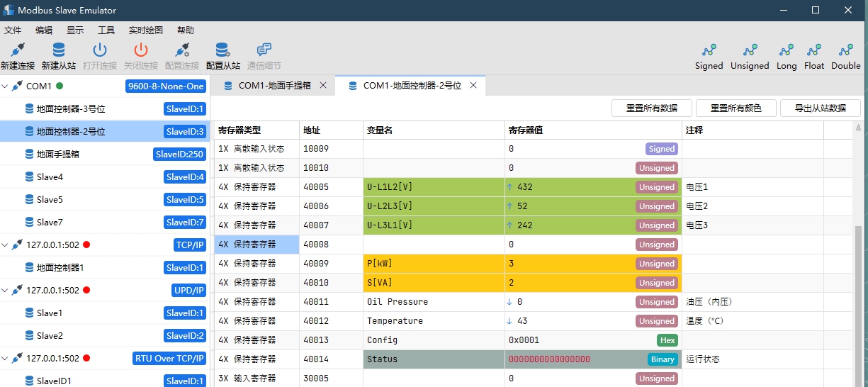Collapse the RTU Over TCP/IP connection node
The image size is (868, 387).
tap(5, 358)
